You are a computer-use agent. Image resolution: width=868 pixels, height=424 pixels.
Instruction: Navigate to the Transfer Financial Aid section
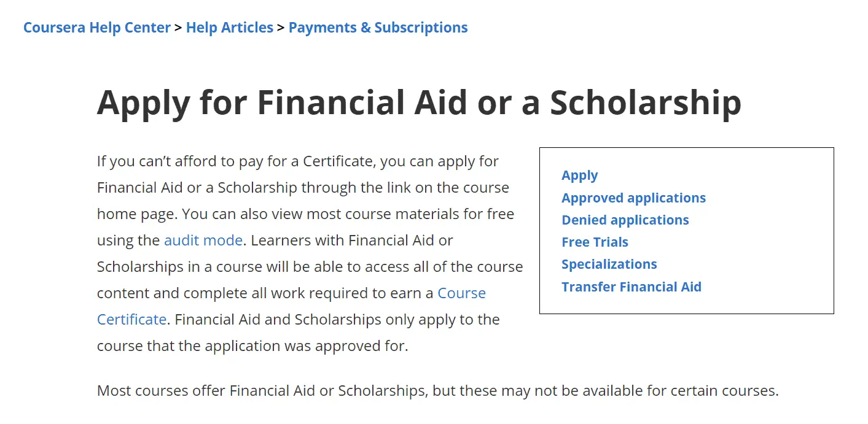pos(631,287)
